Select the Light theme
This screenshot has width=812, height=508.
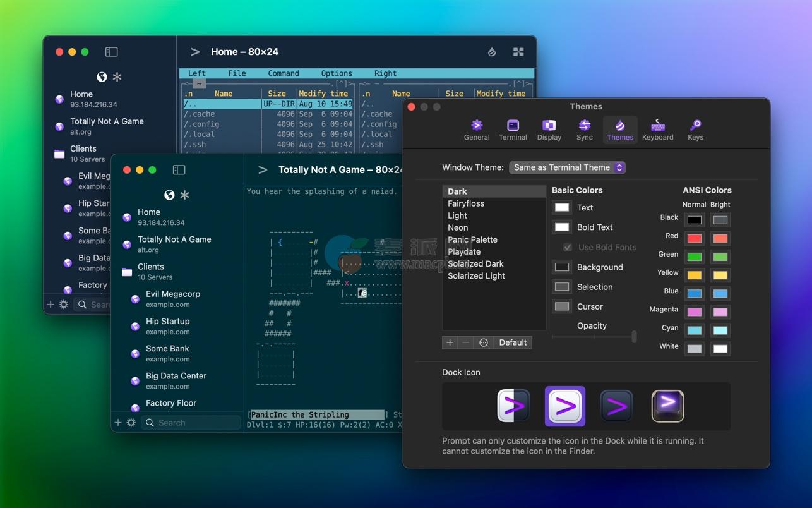[x=494, y=215]
